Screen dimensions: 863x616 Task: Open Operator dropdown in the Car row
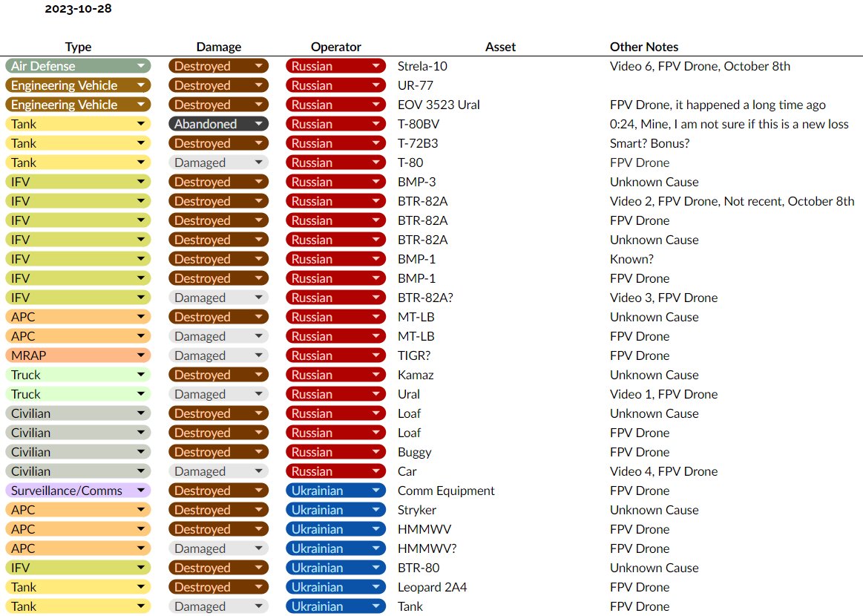coord(335,471)
